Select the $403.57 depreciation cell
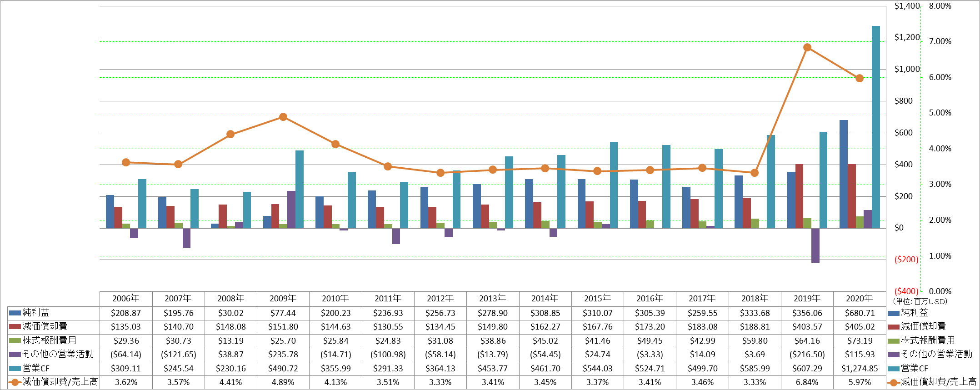The height and width of the screenshot is (390, 980). (x=807, y=327)
